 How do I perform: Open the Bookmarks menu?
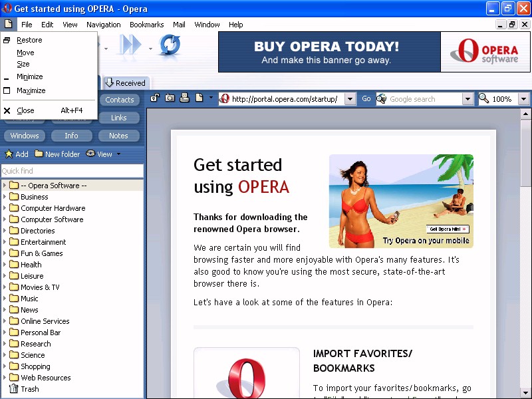146,25
